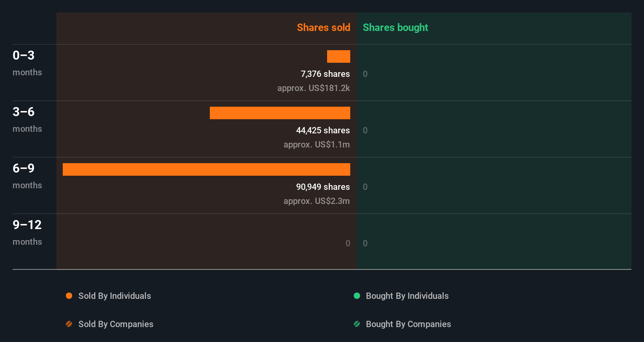This screenshot has width=644, height=342.
Task: Select the 0–3 months row label
Action: 27,63
